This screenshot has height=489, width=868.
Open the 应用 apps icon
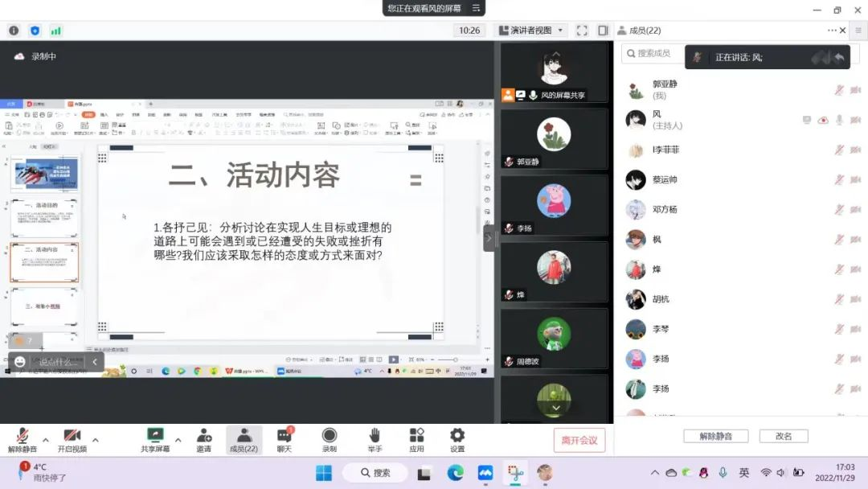click(416, 440)
